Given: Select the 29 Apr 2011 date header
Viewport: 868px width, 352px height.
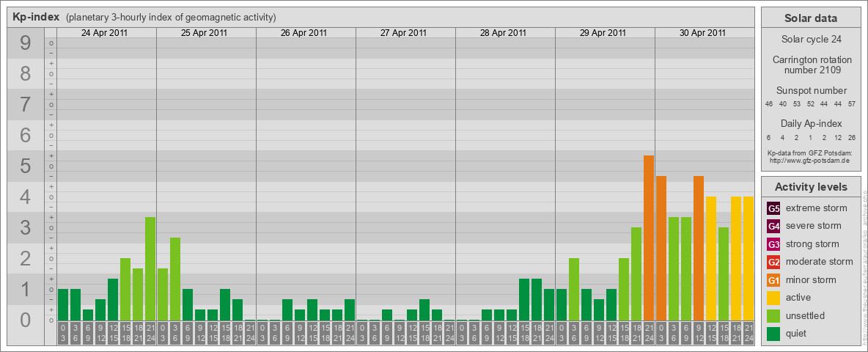Looking at the screenshot, I should click(603, 33).
